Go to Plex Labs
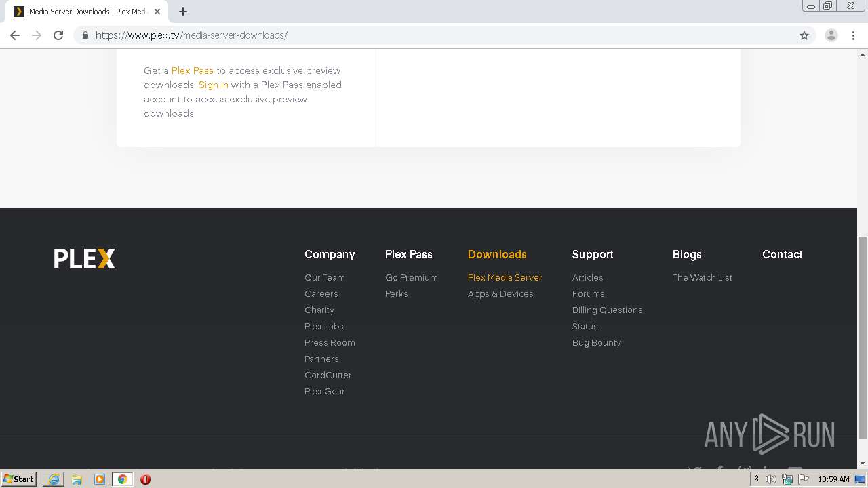This screenshot has width=868, height=488. [324, 326]
